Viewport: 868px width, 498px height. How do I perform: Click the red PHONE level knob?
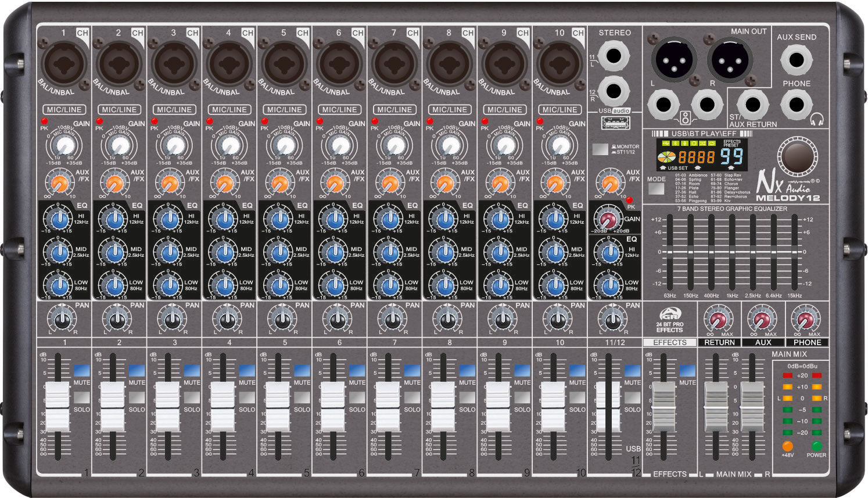click(x=806, y=320)
